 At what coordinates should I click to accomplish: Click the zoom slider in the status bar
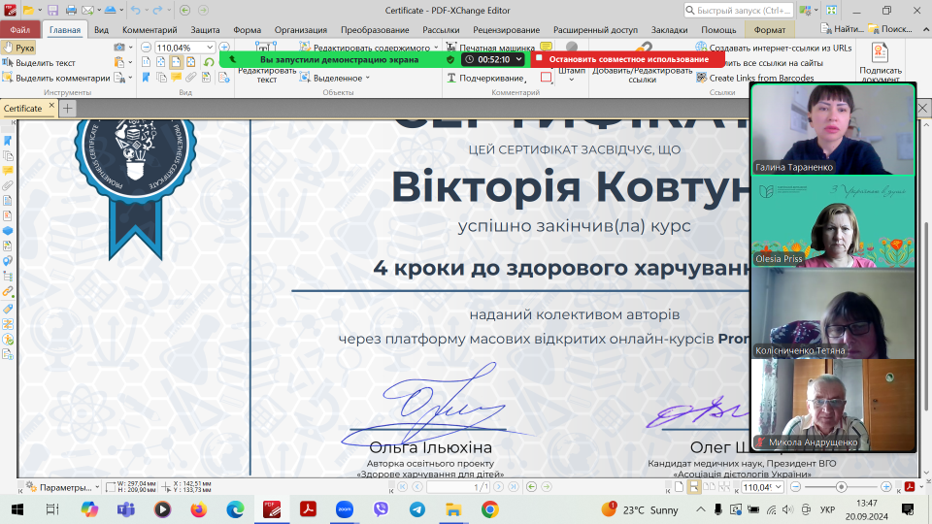(841, 487)
